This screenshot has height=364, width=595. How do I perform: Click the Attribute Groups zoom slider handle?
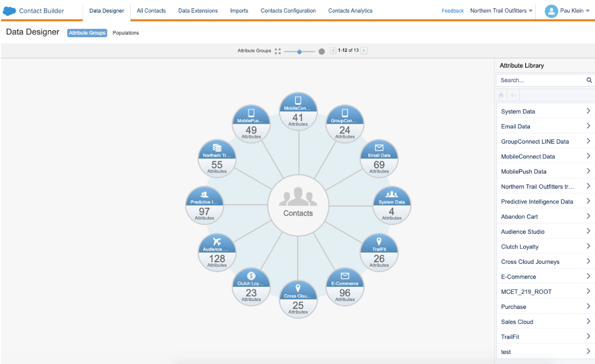pyautogui.click(x=300, y=50)
